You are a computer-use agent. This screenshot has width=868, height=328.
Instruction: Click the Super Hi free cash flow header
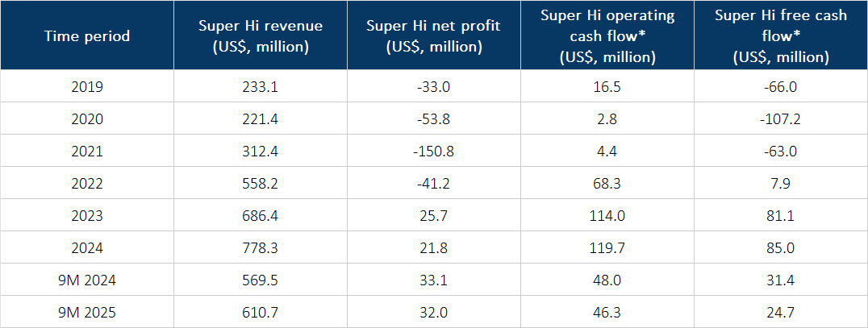781,35
